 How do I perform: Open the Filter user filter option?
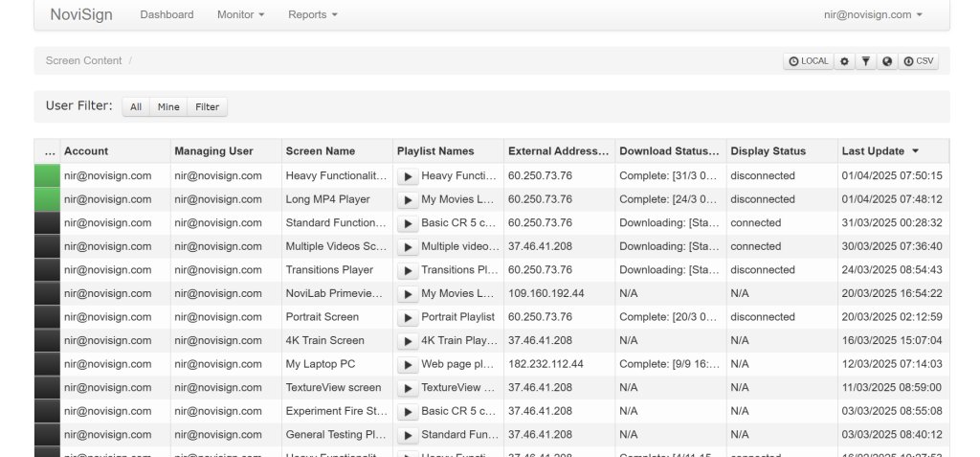click(x=208, y=107)
